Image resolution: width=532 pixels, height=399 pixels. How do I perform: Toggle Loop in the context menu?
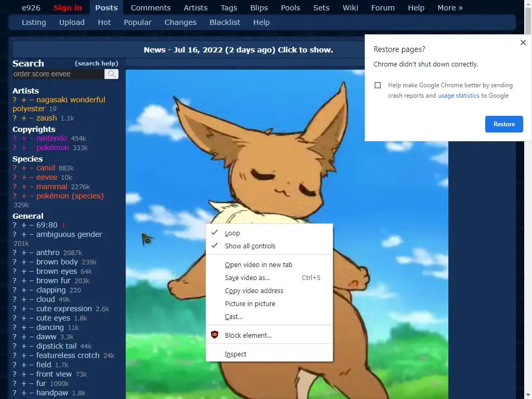pyautogui.click(x=270, y=233)
